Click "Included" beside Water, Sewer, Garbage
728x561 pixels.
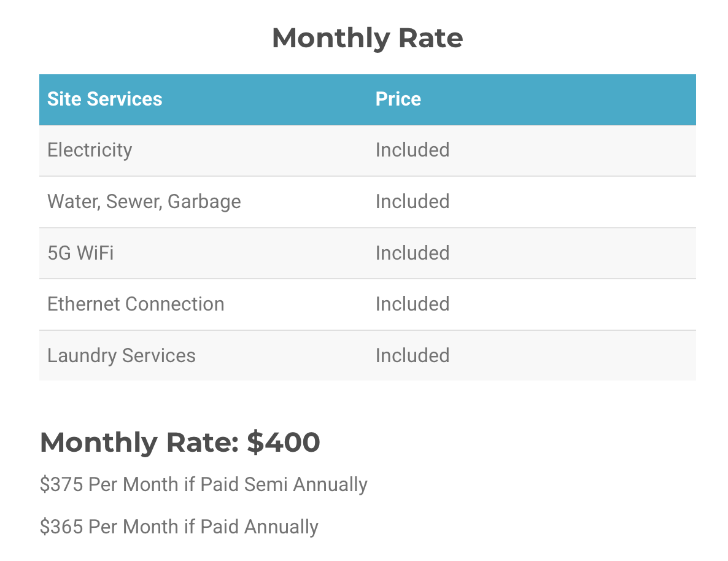[x=412, y=202]
